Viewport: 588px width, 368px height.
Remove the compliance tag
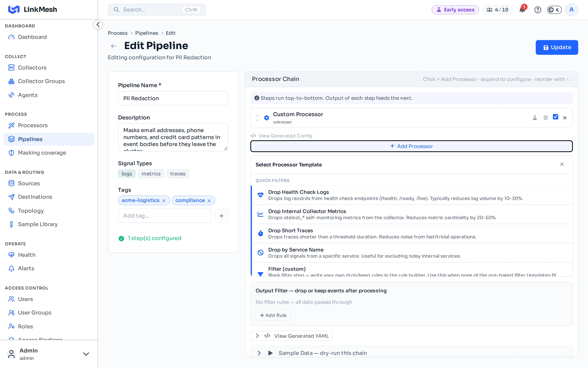(x=209, y=201)
